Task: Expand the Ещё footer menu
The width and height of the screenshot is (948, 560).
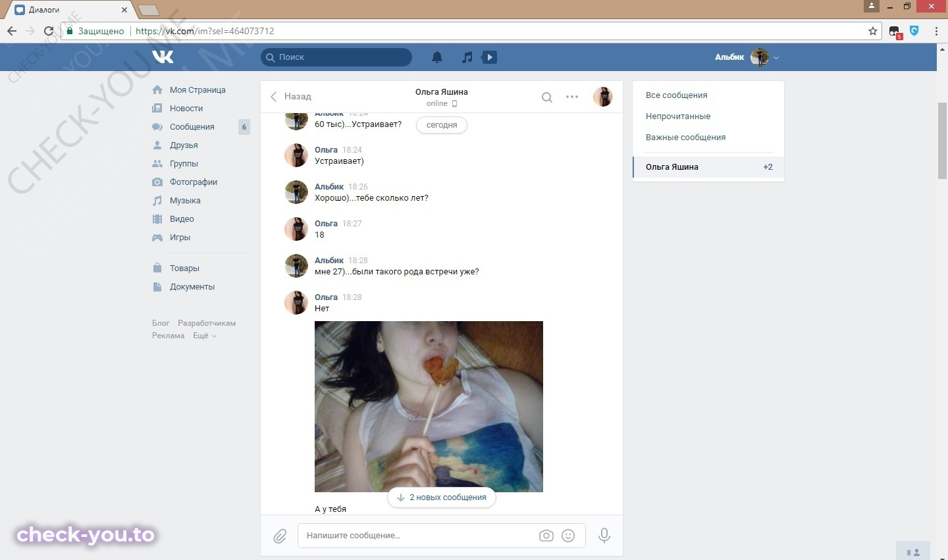Action: click(x=204, y=336)
